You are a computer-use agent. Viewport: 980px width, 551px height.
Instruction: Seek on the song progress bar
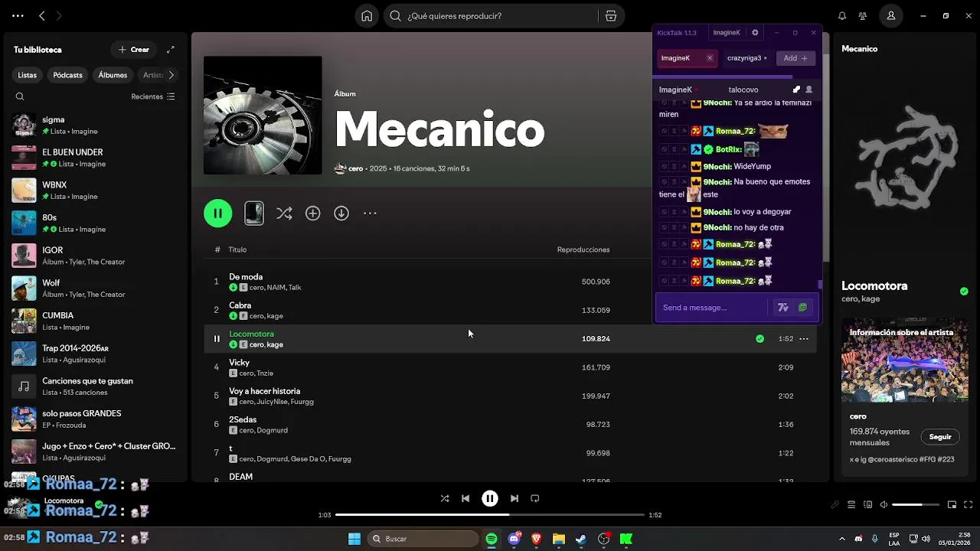(x=490, y=515)
